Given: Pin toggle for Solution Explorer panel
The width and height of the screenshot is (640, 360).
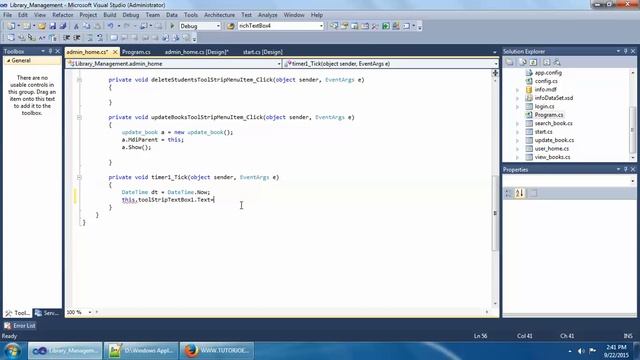Looking at the screenshot, I should pyautogui.click(x=625, y=51).
